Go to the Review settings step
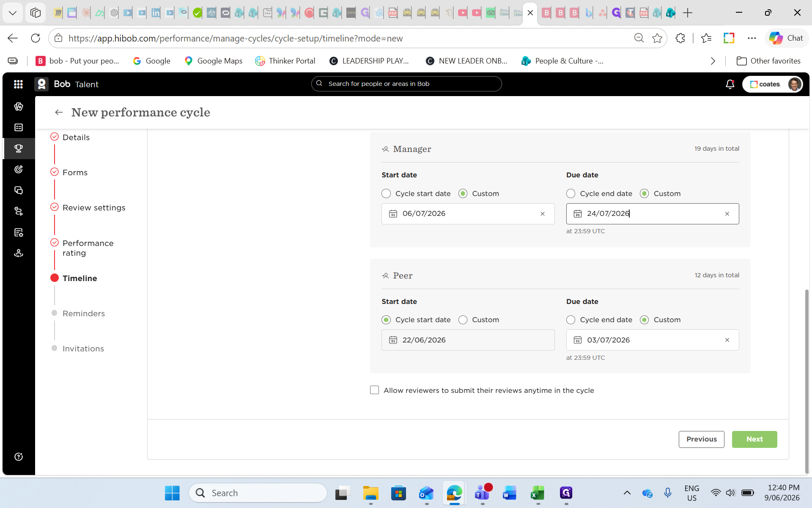Image resolution: width=812 pixels, height=508 pixels. (94, 208)
